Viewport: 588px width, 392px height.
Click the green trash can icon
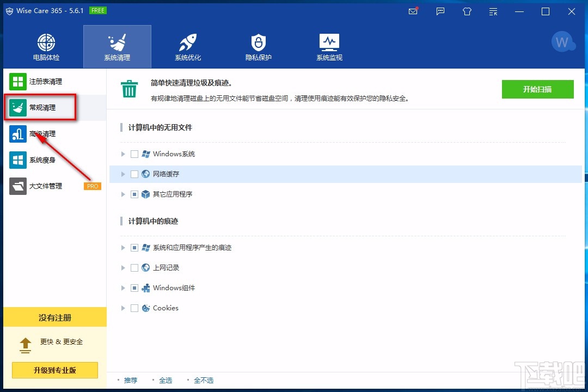click(x=130, y=89)
